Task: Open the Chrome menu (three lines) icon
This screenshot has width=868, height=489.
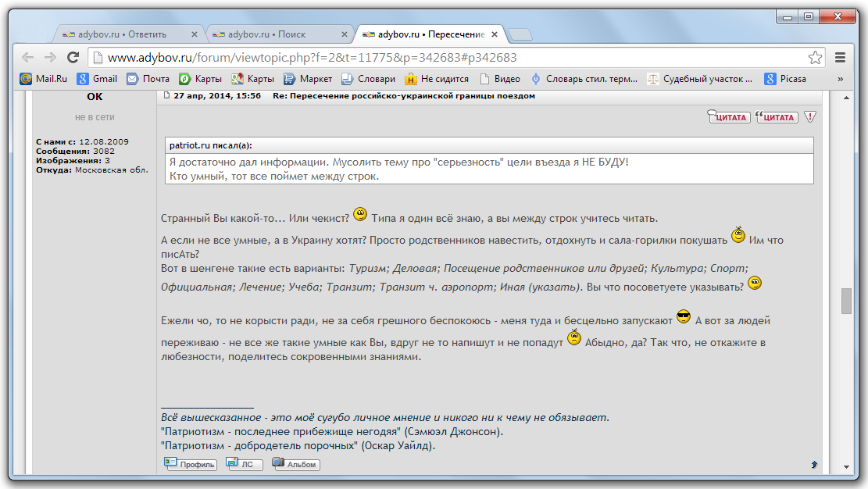Action: (841, 58)
